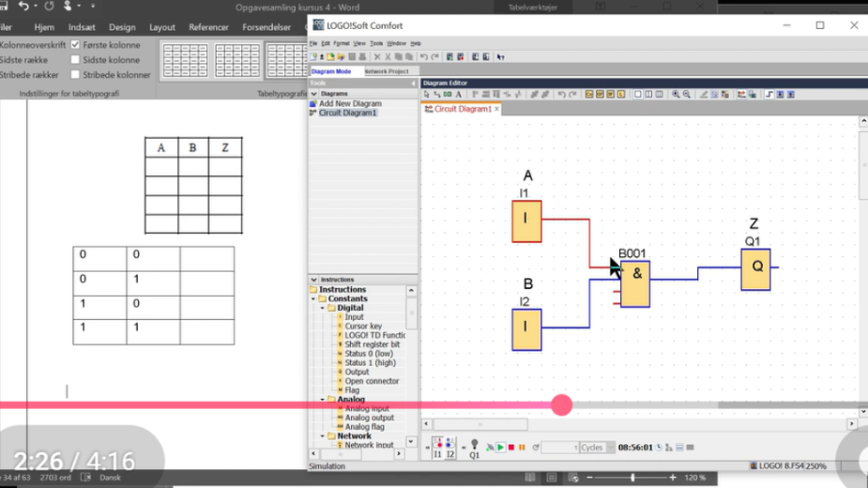Select the Flag instruction

point(352,390)
